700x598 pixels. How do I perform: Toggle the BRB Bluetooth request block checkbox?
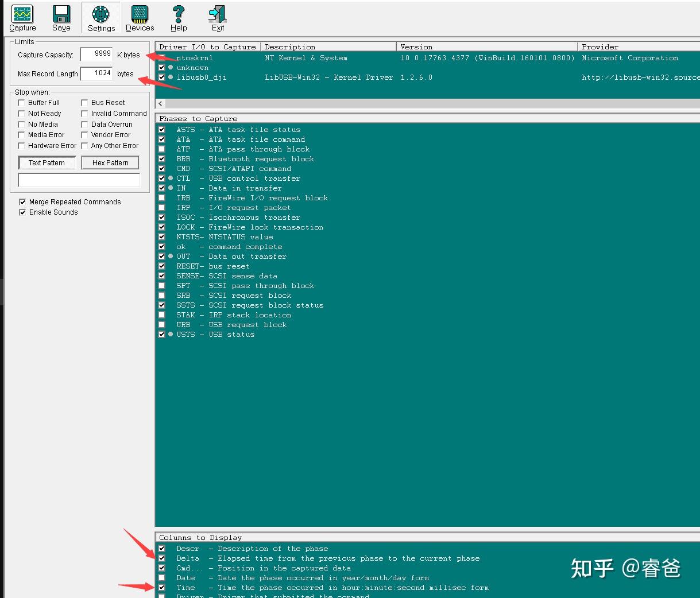click(162, 159)
